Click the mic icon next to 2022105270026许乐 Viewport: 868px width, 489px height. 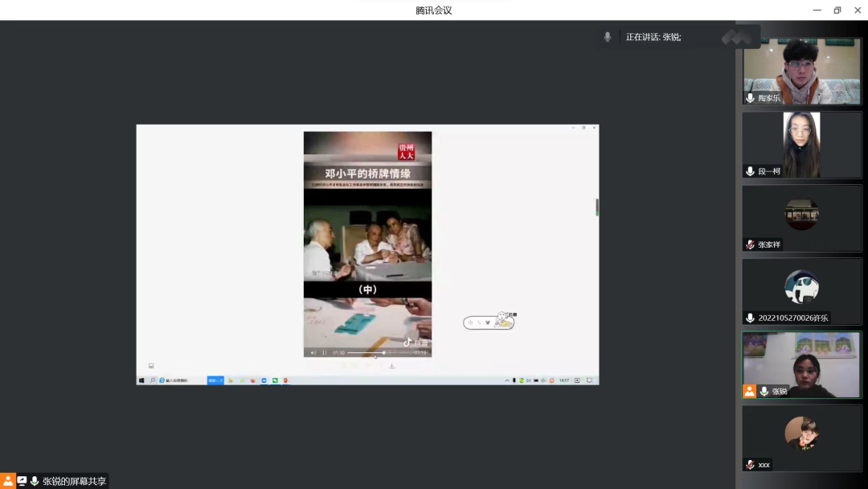750,318
